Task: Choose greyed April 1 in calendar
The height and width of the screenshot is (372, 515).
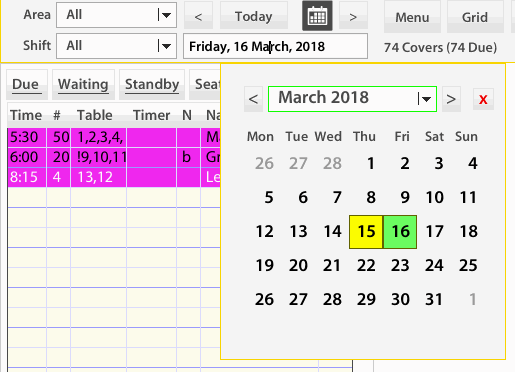Action: click(x=472, y=300)
